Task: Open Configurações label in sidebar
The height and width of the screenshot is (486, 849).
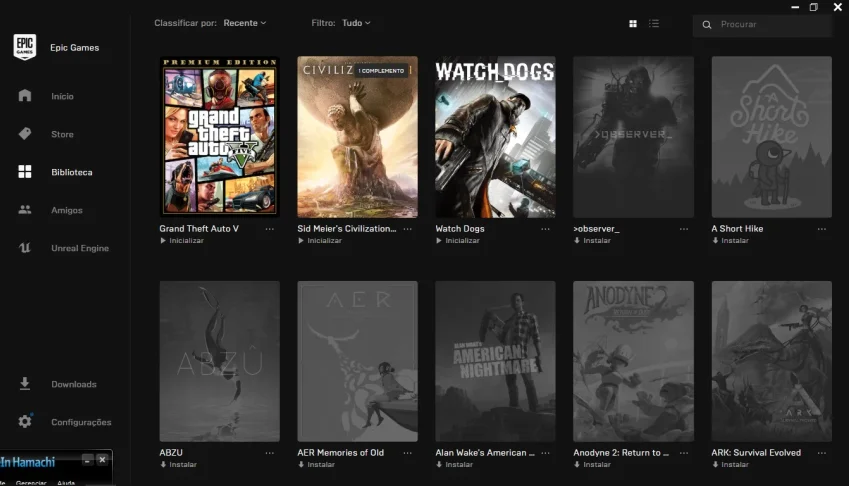Action: pyautogui.click(x=81, y=422)
